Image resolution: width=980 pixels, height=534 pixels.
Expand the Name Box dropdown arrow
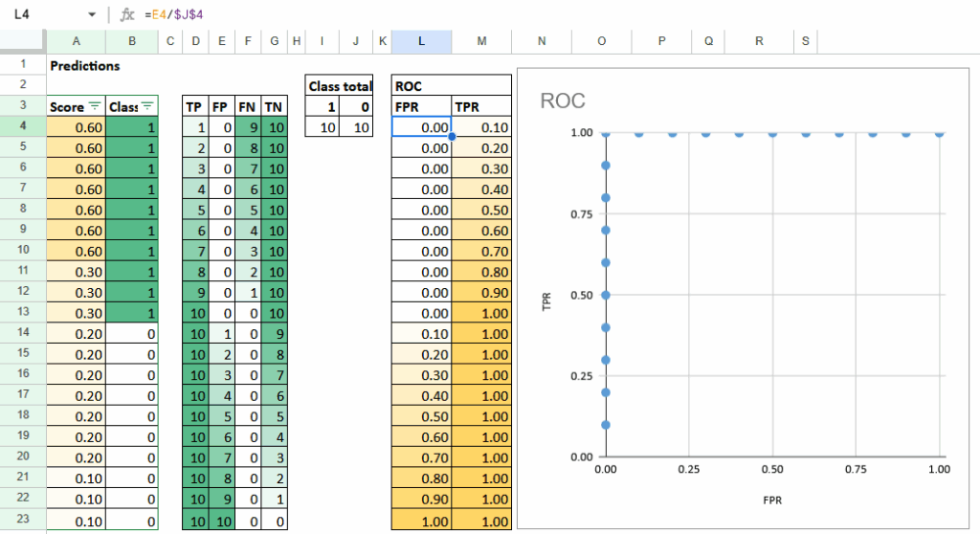92,15
